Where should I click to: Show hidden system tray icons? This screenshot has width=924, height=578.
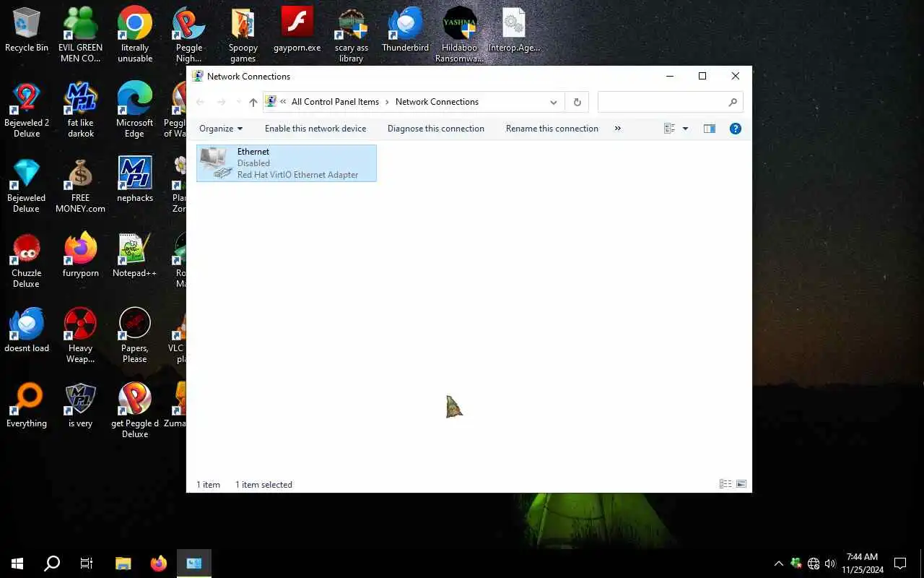click(x=778, y=564)
